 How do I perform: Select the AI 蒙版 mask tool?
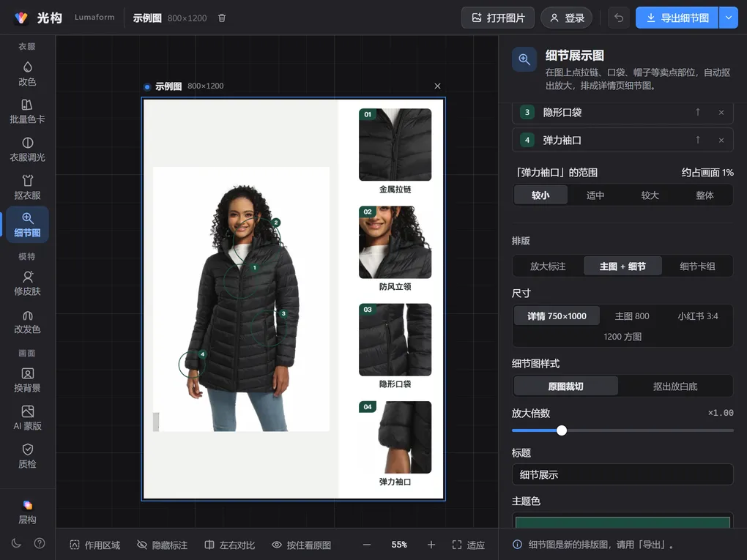[27, 418]
